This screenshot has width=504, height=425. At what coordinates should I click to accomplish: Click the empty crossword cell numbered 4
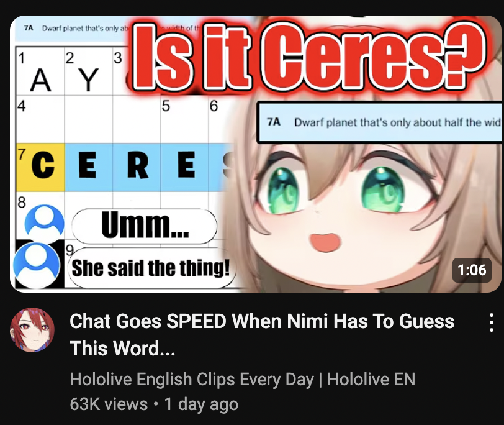coord(40,119)
